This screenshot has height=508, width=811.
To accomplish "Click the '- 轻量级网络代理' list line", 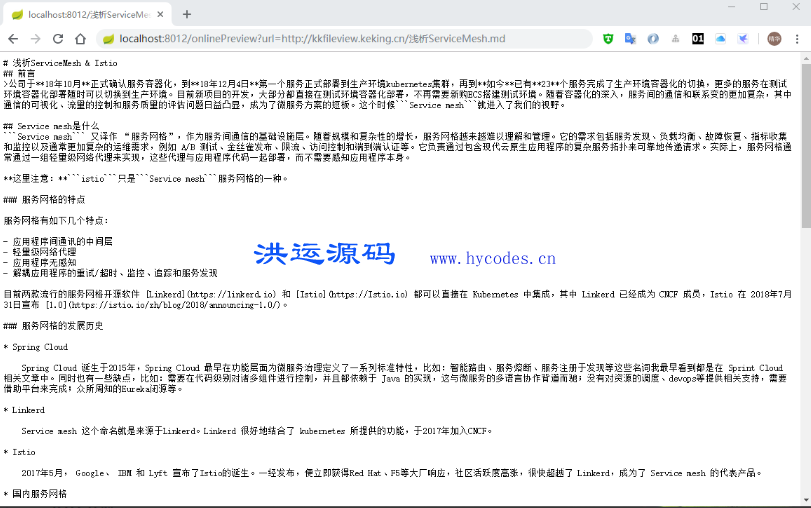I will click(x=40, y=252).
